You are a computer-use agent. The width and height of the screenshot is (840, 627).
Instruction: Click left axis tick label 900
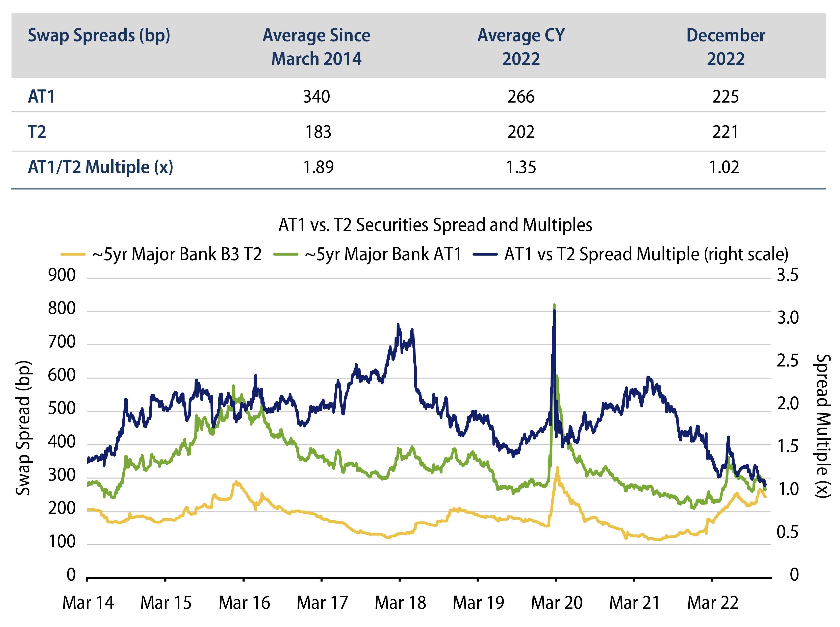62,275
